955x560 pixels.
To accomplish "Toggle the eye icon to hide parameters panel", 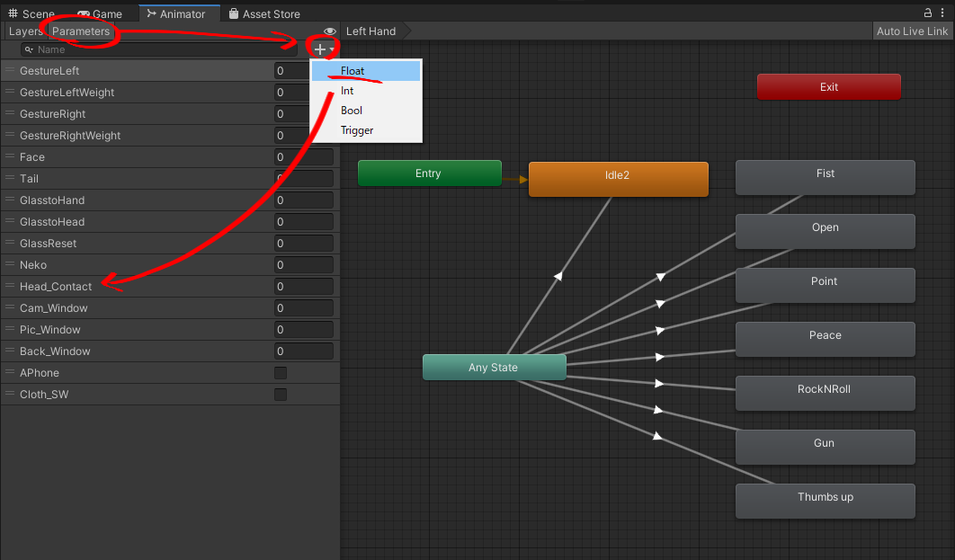I will (x=329, y=31).
